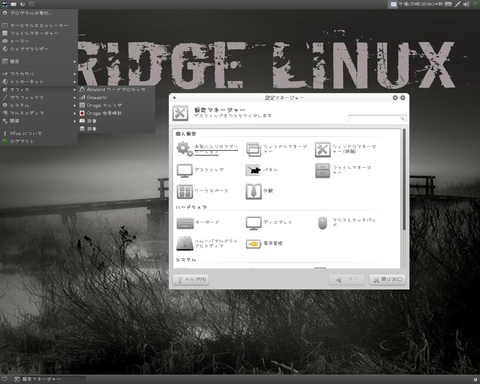The height and width of the screenshot is (384, 480).
Task: Open Window Manager Tweaks wrench-screwdriver icon
Action: coord(322,150)
